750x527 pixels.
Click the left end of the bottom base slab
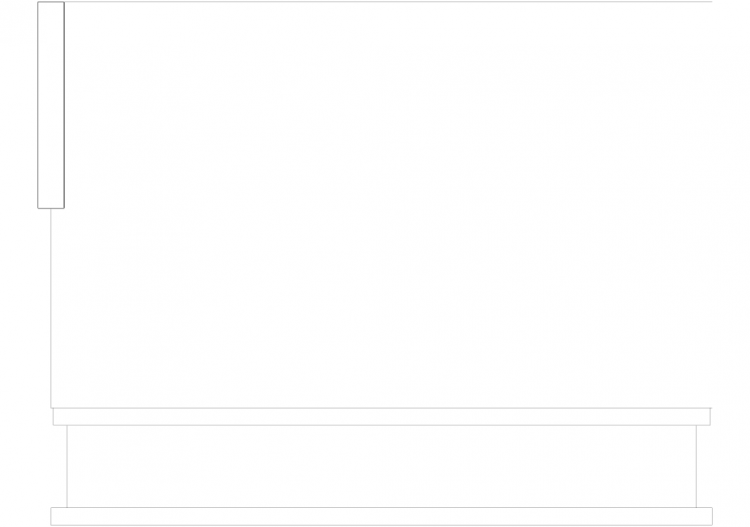tap(51, 516)
